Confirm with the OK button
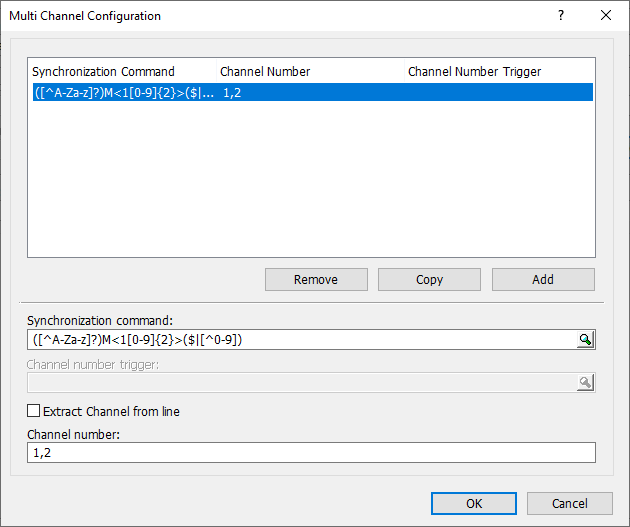 pos(474,503)
